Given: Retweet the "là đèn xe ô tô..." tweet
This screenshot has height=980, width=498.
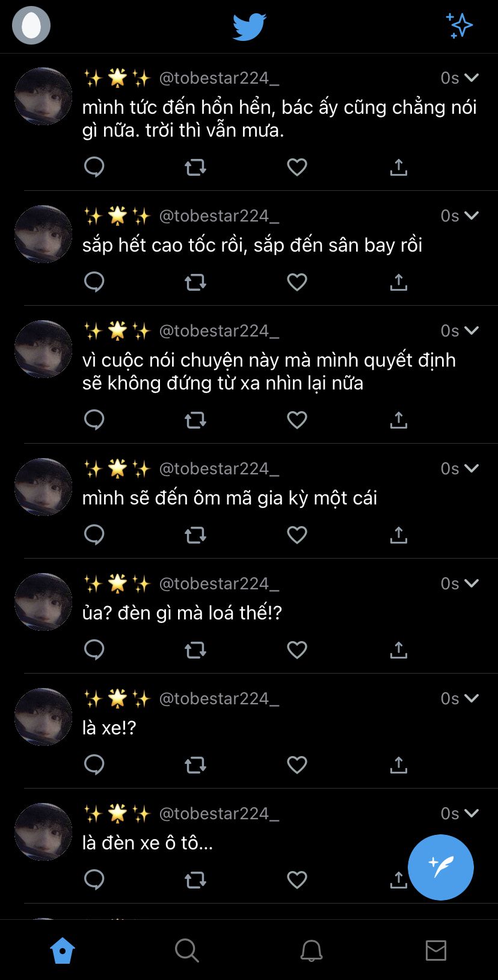Looking at the screenshot, I should 195,879.
